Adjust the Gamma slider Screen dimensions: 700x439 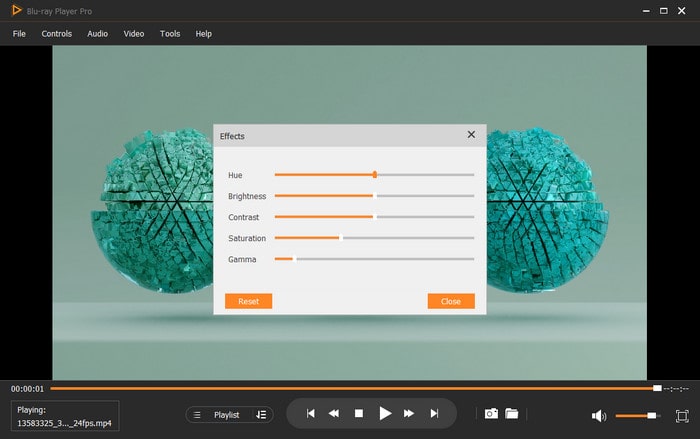pos(375,259)
